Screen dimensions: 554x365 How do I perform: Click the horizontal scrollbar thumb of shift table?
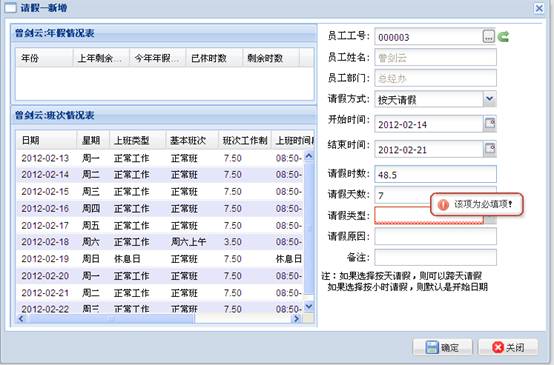point(110,319)
